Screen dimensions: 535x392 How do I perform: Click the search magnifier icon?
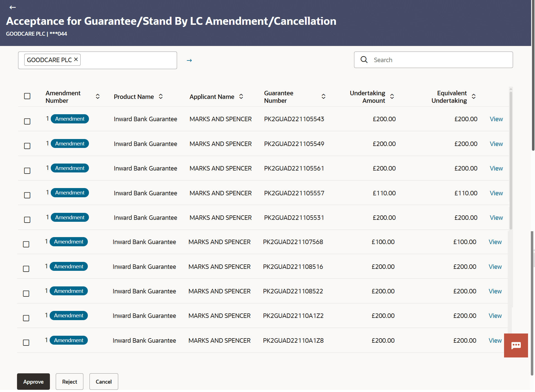(364, 60)
